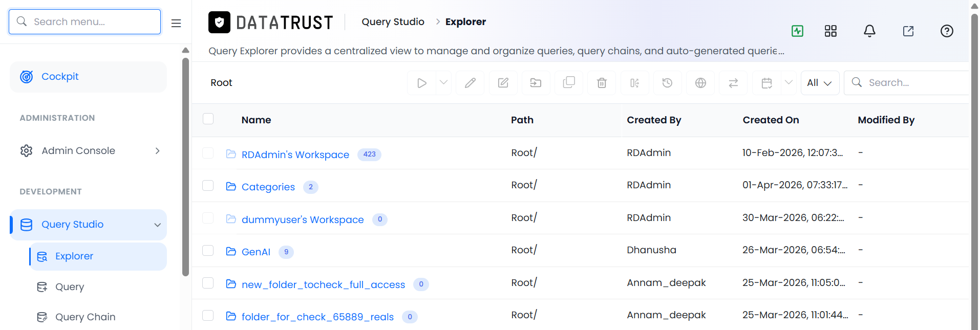Tick the checkbox for folder_for_check_65889_reals

click(208, 315)
